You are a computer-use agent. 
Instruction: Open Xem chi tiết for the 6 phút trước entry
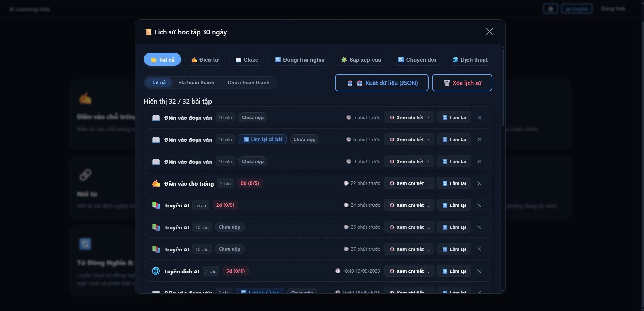tap(409, 139)
